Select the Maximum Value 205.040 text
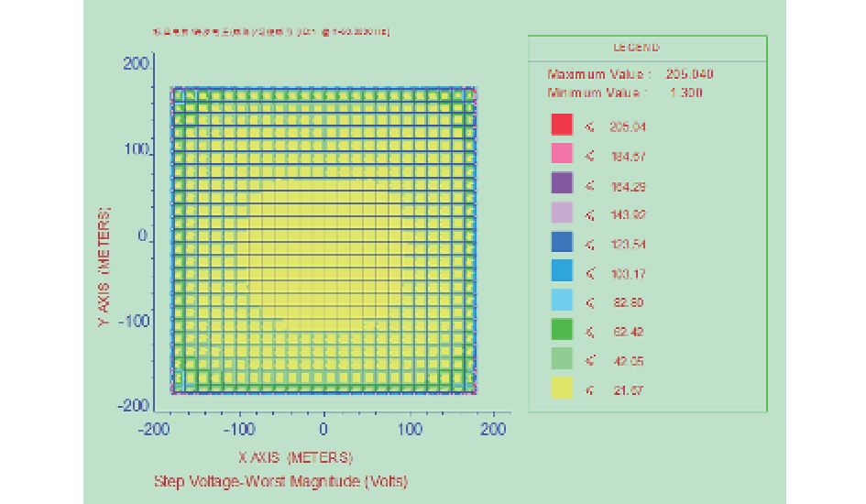 pos(630,74)
